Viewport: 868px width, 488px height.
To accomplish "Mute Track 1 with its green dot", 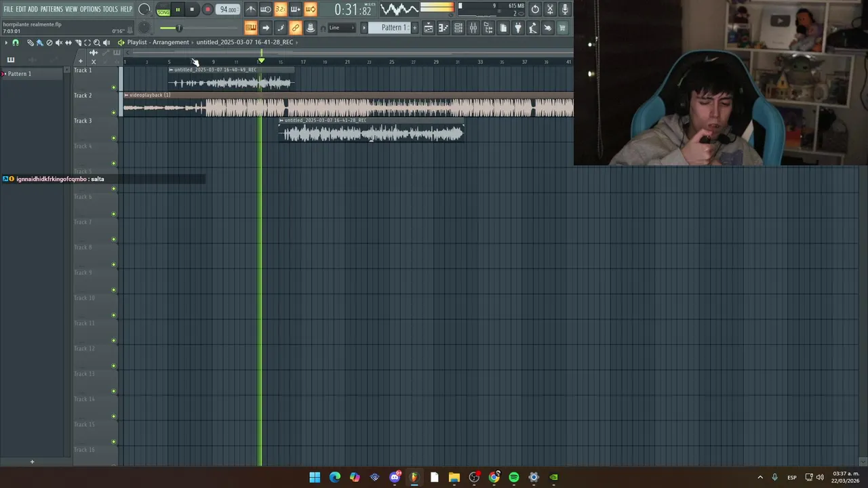I will pyautogui.click(x=114, y=87).
